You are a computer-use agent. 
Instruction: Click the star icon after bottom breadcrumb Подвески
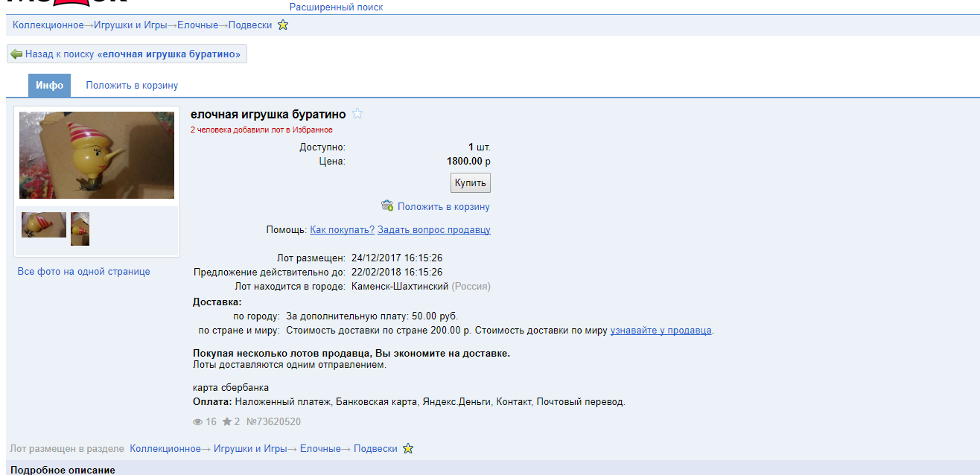[x=408, y=448]
